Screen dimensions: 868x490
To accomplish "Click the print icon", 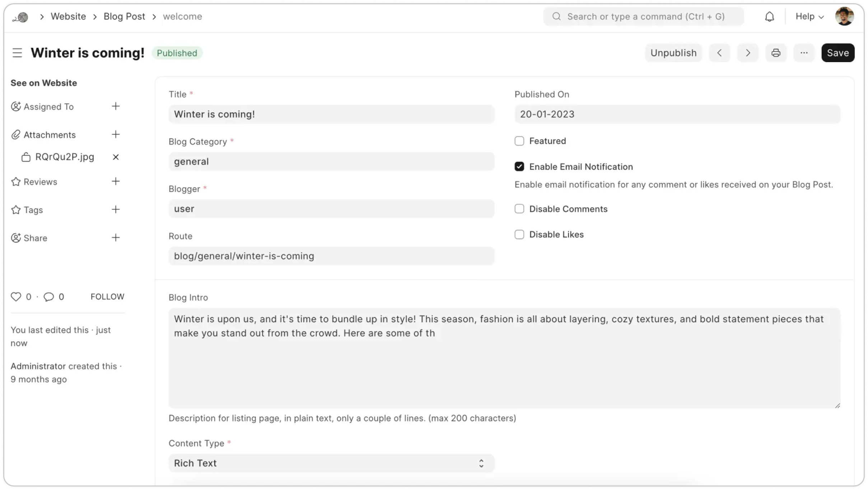I will [776, 53].
